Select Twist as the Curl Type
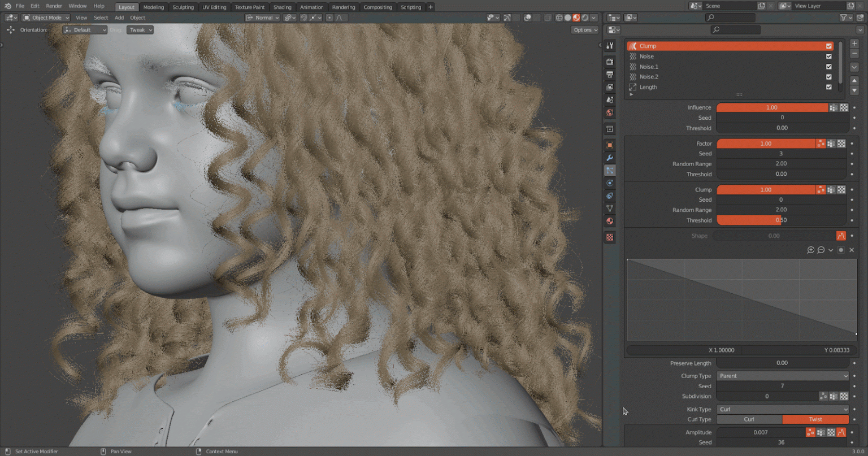 [x=815, y=419]
